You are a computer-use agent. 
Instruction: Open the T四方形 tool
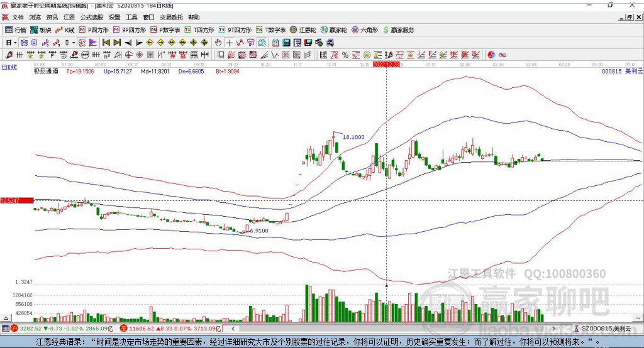pos(199,30)
